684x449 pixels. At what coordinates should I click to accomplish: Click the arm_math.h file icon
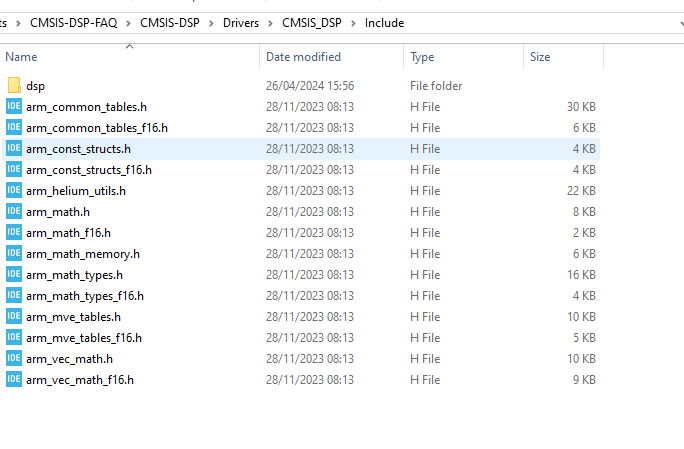14,211
